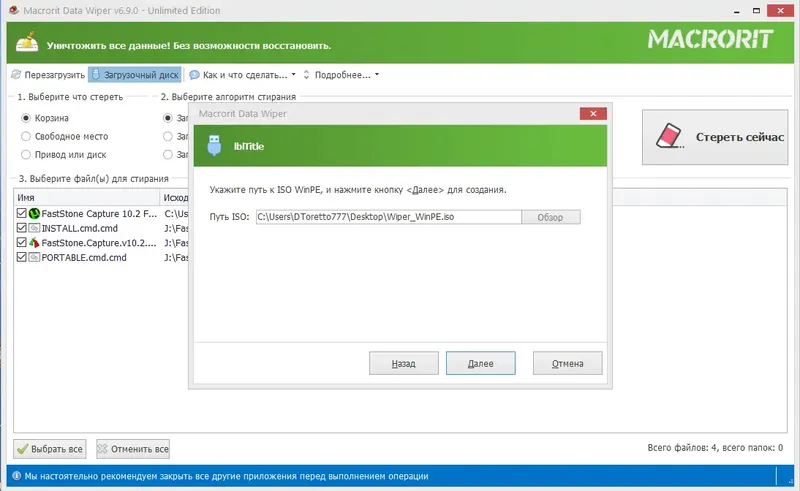Select the first algorithm radio button

click(x=167, y=118)
